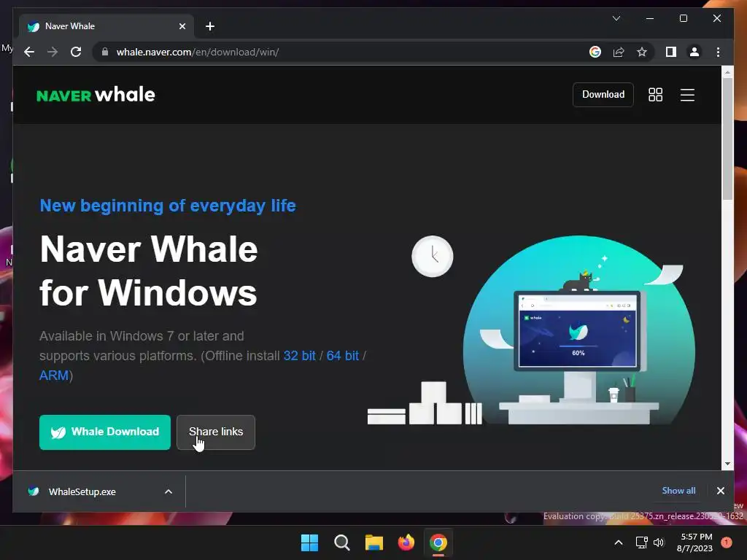Click the 32 bit offline installer link

[x=299, y=356]
